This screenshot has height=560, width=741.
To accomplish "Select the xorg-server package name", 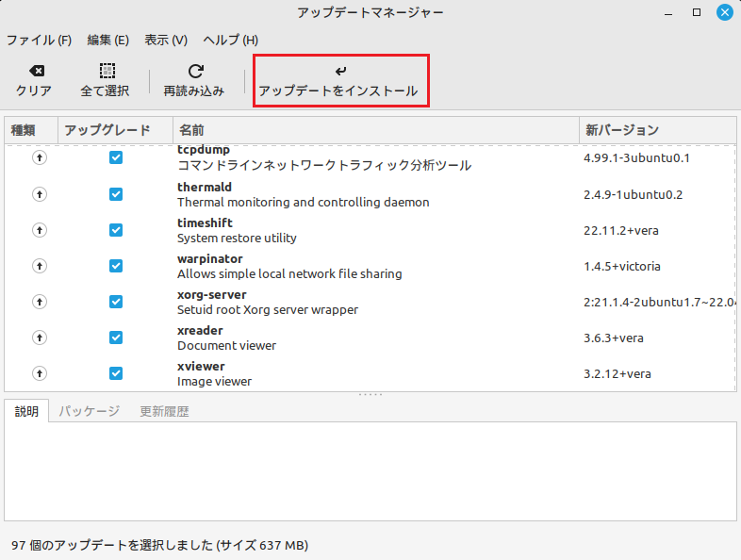I will click(x=212, y=295).
